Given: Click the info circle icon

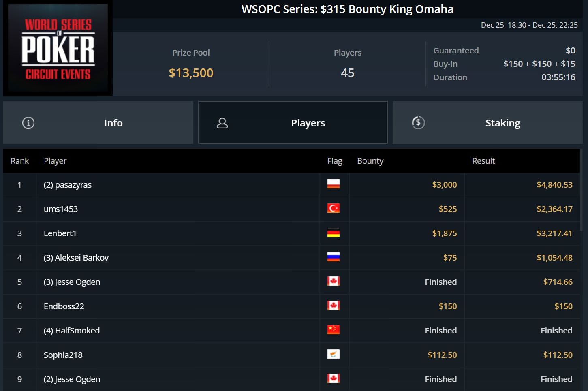Looking at the screenshot, I should [28, 123].
